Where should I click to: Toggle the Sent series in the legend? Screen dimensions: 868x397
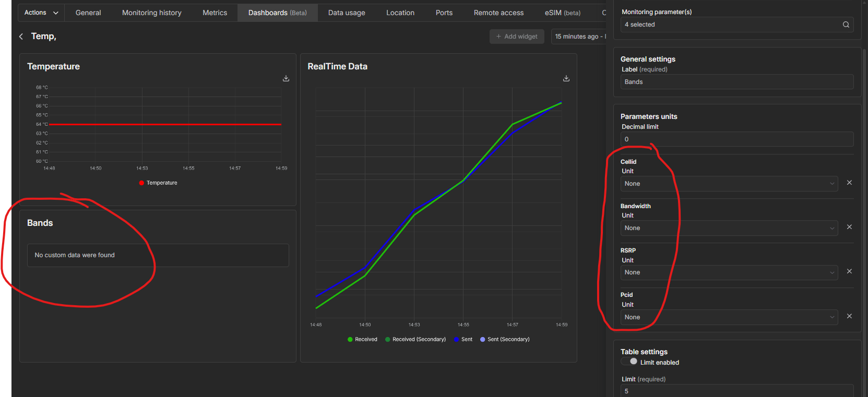463,340
